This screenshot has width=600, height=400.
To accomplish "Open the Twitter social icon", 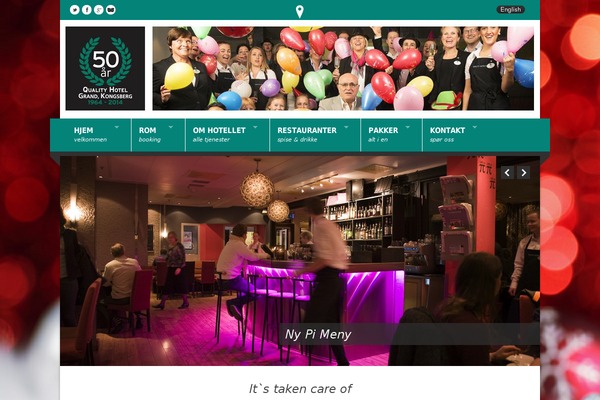I will (x=75, y=10).
